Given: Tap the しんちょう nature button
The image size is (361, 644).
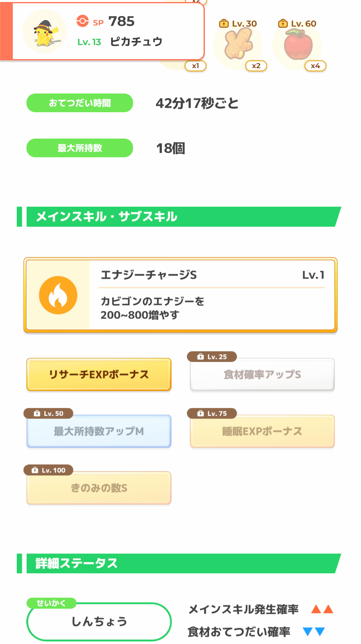Looking at the screenshot, I should (99, 622).
